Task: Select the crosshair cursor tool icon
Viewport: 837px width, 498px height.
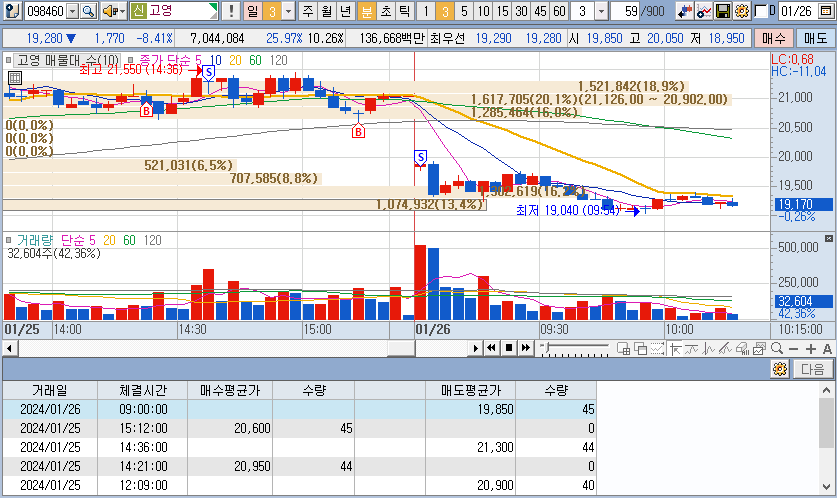Action: [x=675, y=349]
